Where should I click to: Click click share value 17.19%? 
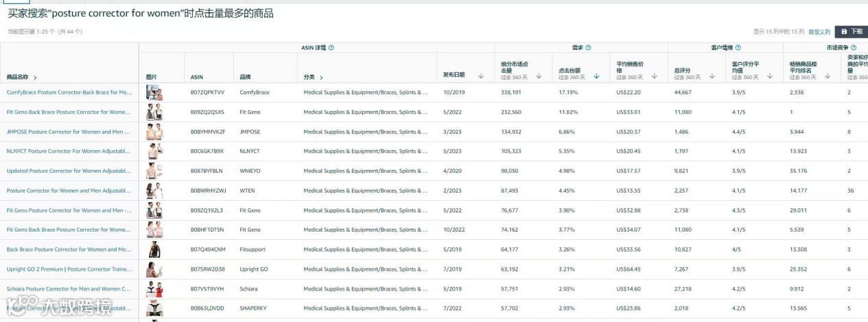pyautogui.click(x=568, y=92)
